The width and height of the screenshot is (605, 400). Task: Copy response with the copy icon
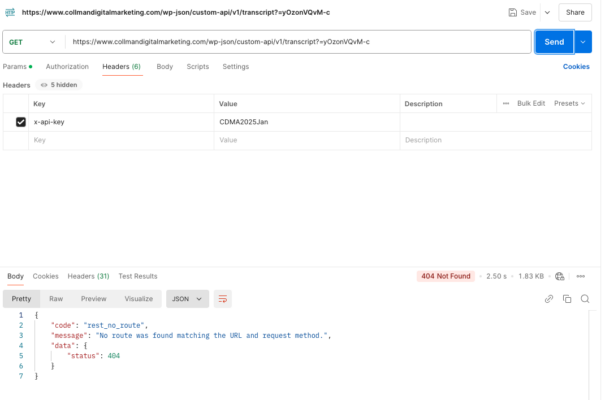click(567, 299)
